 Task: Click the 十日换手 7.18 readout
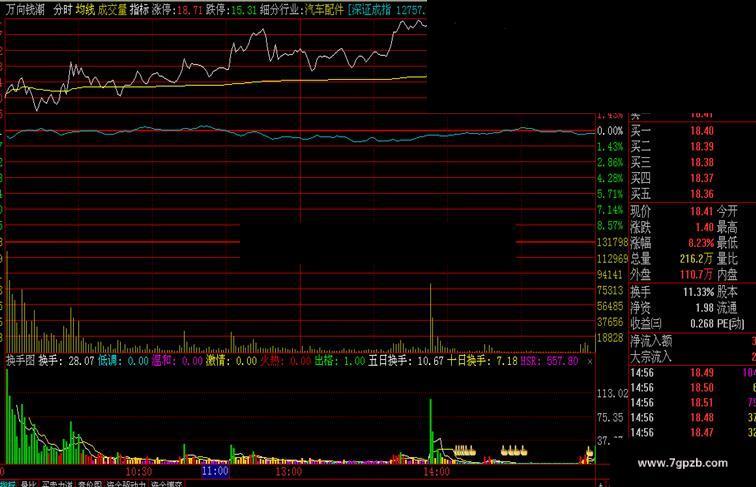pyautogui.click(x=482, y=361)
